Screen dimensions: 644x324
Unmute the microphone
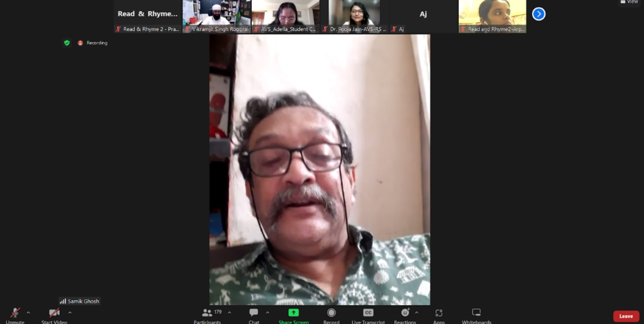click(15, 313)
